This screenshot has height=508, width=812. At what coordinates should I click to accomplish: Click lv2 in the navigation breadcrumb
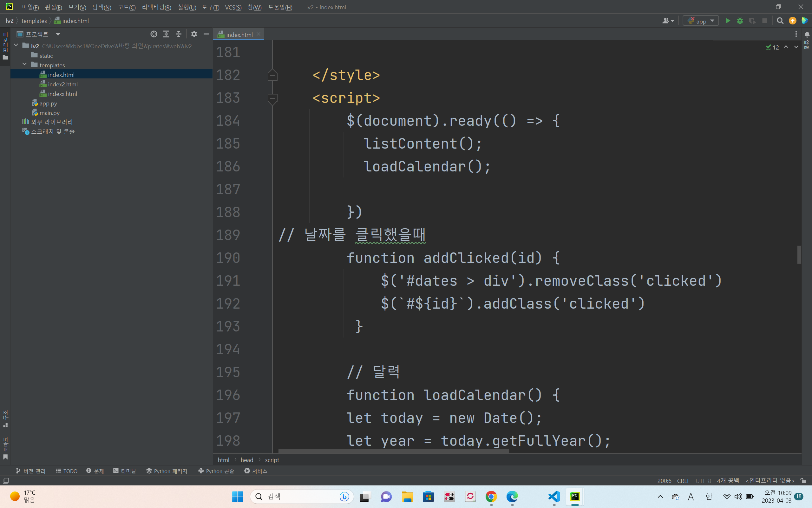click(10, 21)
